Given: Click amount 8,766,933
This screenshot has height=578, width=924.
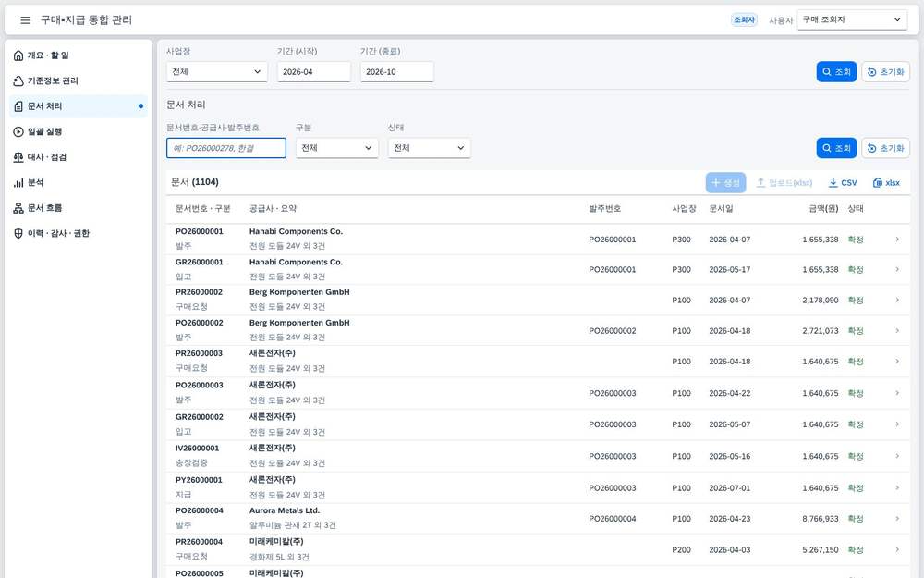Looking at the screenshot, I should [821, 519].
